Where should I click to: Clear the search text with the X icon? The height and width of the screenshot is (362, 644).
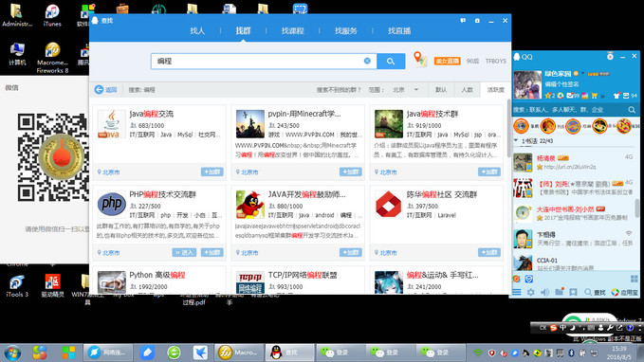pos(367,61)
